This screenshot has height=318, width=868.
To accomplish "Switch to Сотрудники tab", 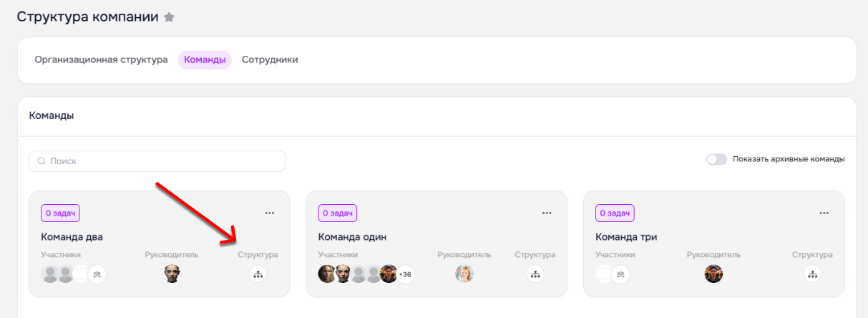I will pos(270,60).
